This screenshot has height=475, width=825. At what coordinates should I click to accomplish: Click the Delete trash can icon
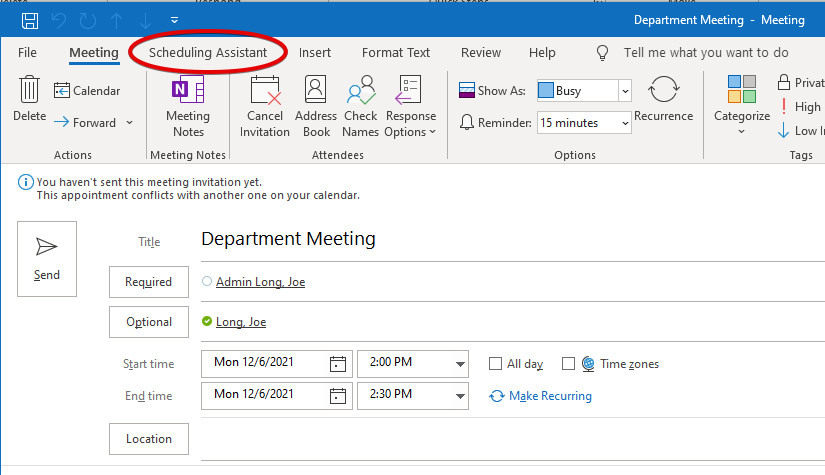pyautogui.click(x=29, y=91)
